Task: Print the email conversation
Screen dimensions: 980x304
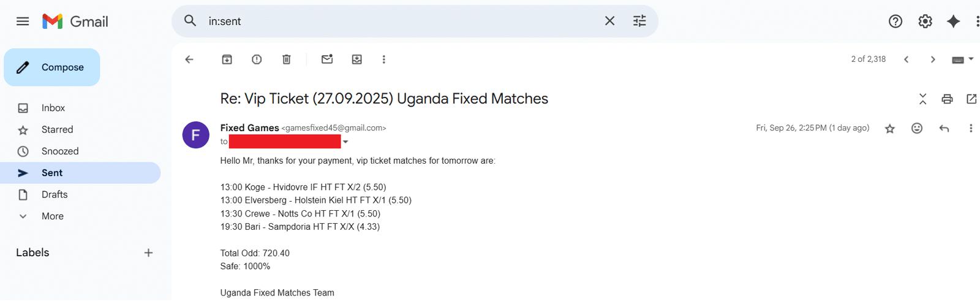Action: pos(947,99)
